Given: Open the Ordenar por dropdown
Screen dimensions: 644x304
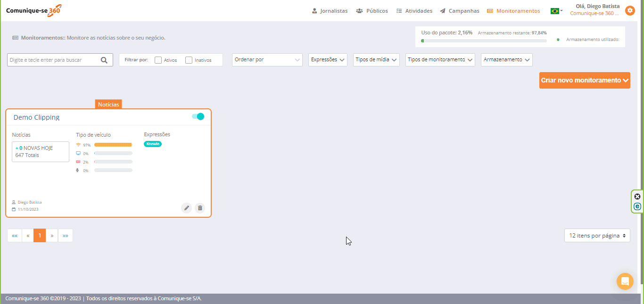Looking at the screenshot, I should click(267, 60).
